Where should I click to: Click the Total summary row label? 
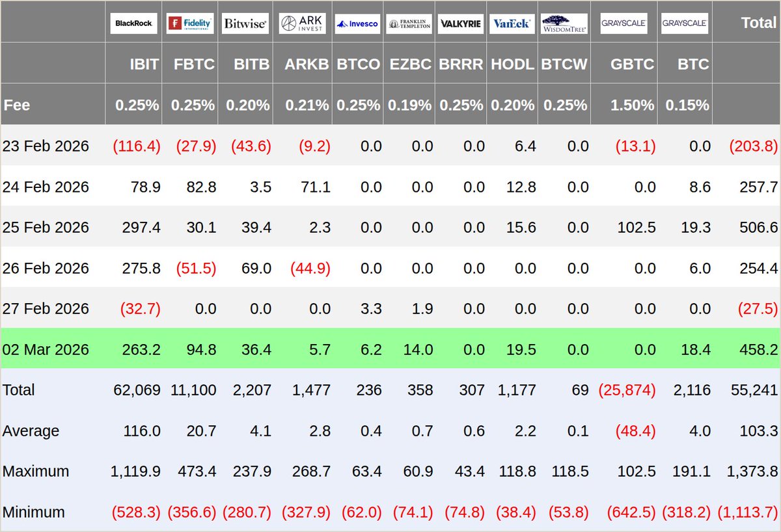coord(19,390)
